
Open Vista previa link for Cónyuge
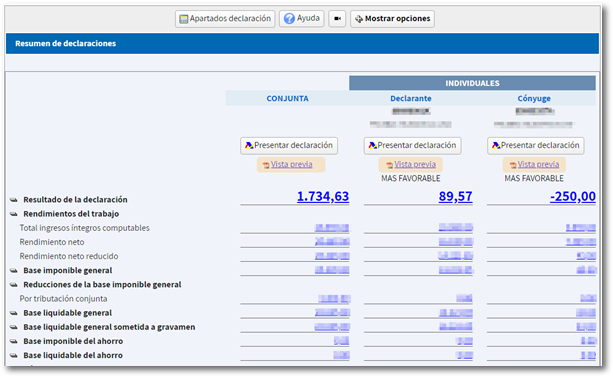click(x=538, y=165)
